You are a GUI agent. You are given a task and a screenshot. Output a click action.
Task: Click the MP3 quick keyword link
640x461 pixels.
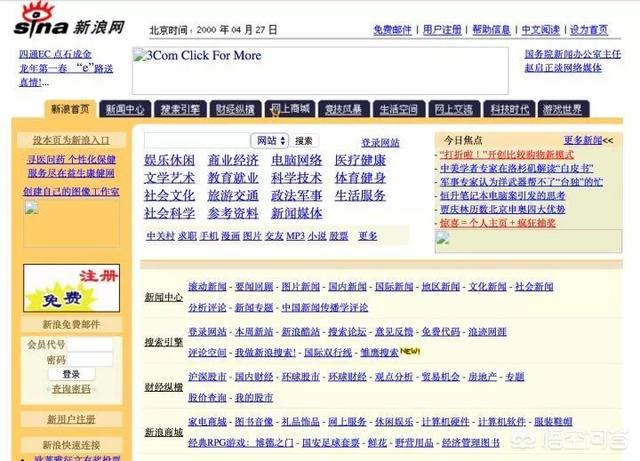coord(296,236)
